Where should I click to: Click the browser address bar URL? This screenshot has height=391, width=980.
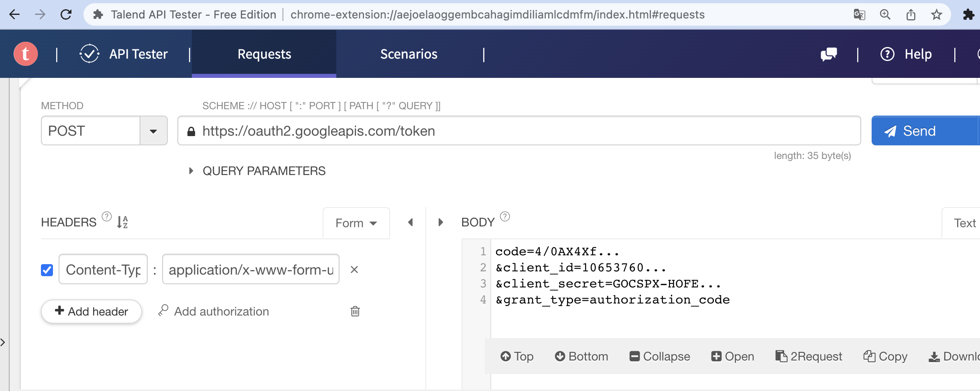[x=497, y=15]
